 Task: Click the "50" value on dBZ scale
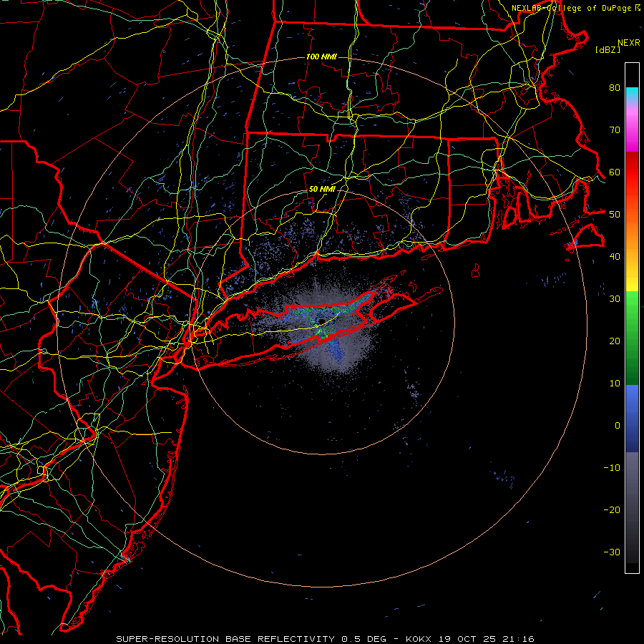615,215
